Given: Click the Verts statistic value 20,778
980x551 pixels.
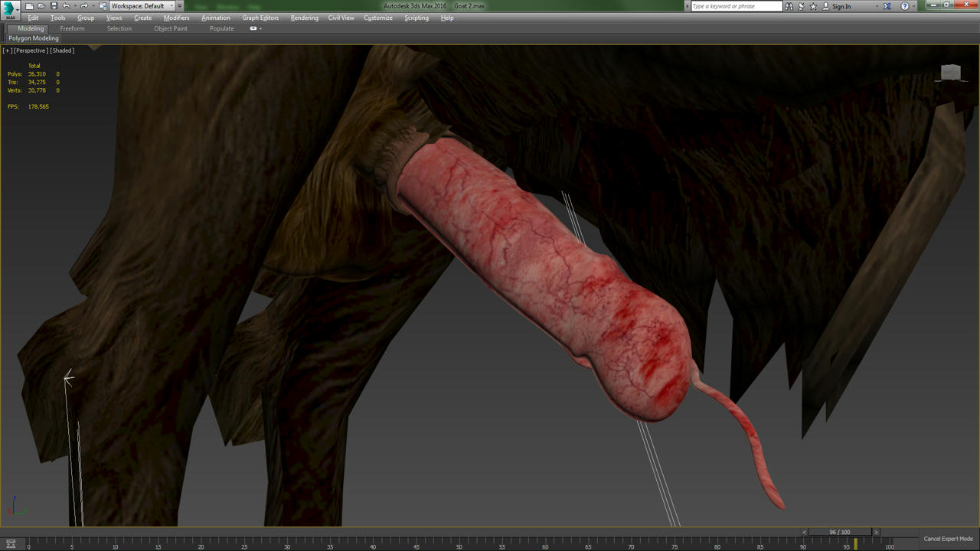Looking at the screenshot, I should [37, 90].
